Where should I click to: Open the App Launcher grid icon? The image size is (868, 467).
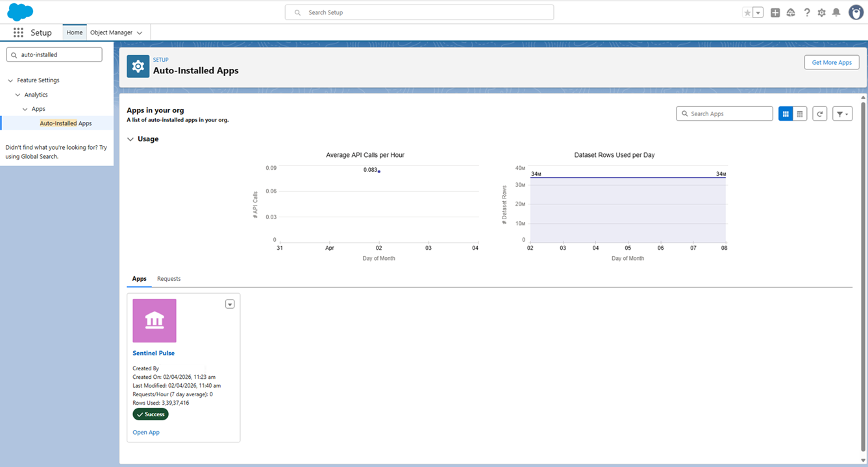click(18, 32)
